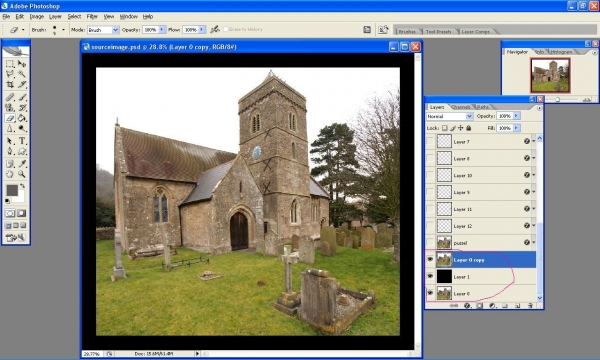This screenshot has width=600, height=360.
Task: Add layer mask icon
Action: (x=479, y=305)
